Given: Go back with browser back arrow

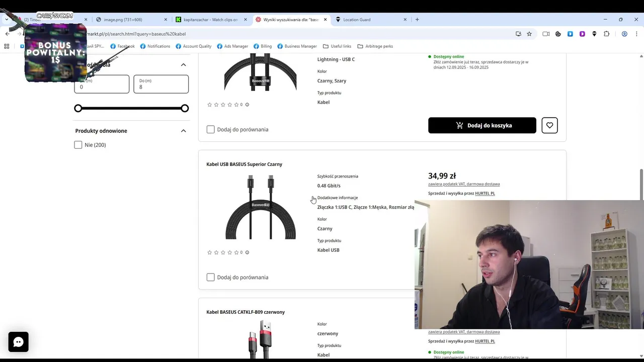Looking at the screenshot, I should click(x=7, y=34).
